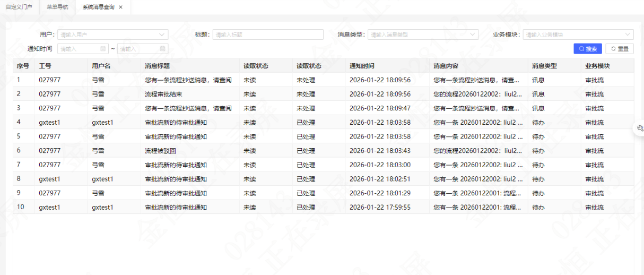Click 已处理 status in row 6
The width and height of the screenshot is (644, 275).
coord(306,151)
